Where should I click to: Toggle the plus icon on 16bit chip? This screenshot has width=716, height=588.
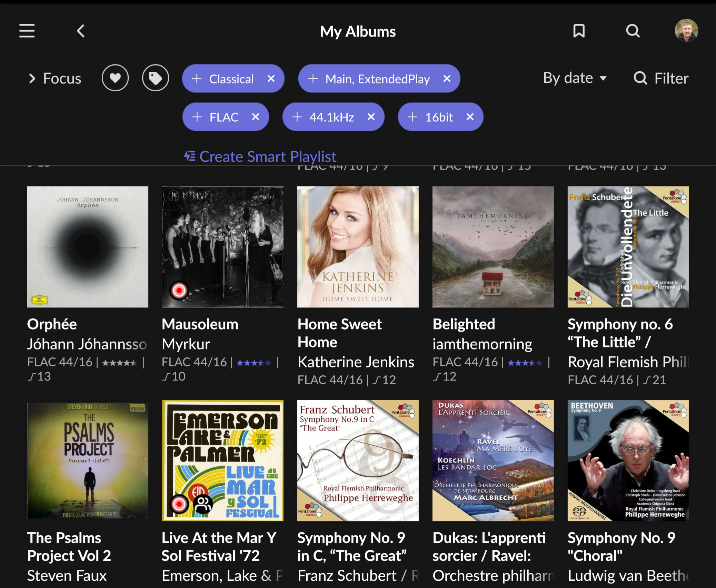(x=412, y=117)
